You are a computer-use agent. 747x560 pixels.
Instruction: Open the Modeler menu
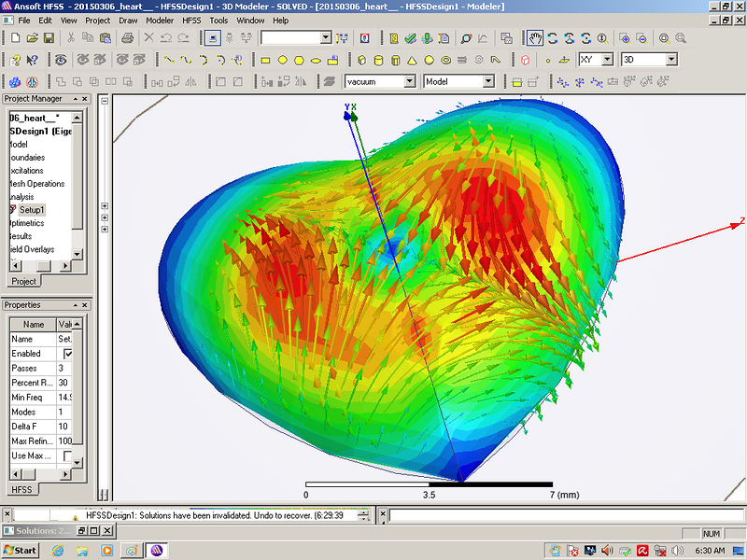[159, 20]
